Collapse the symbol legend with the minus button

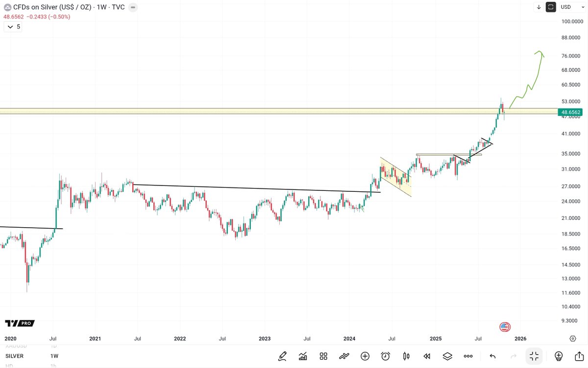point(132,7)
